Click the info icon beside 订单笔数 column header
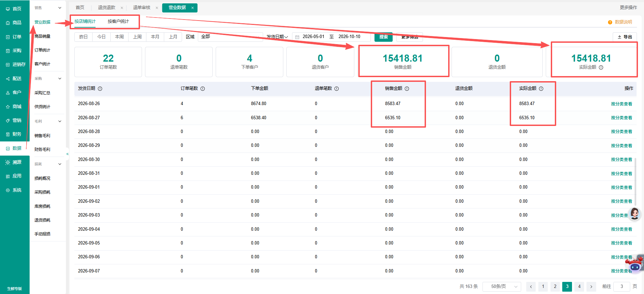The image size is (644, 294). (x=203, y=89)
